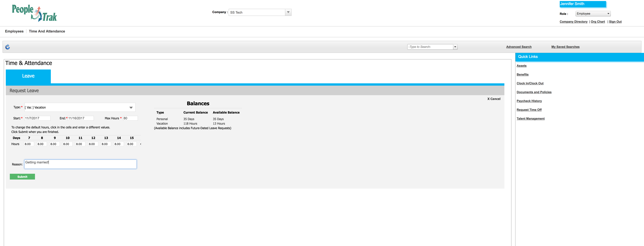Click the hours cell for day 10

67,144
